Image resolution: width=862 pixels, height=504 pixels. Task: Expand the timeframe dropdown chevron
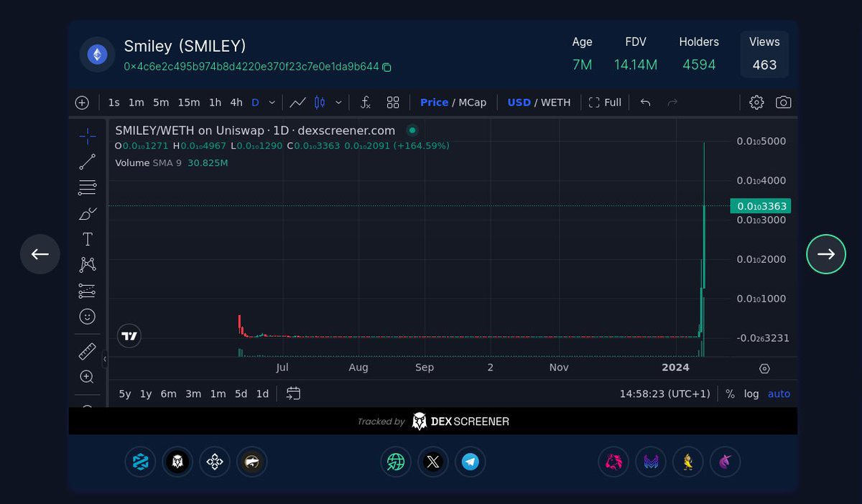(x=272, y=103)
